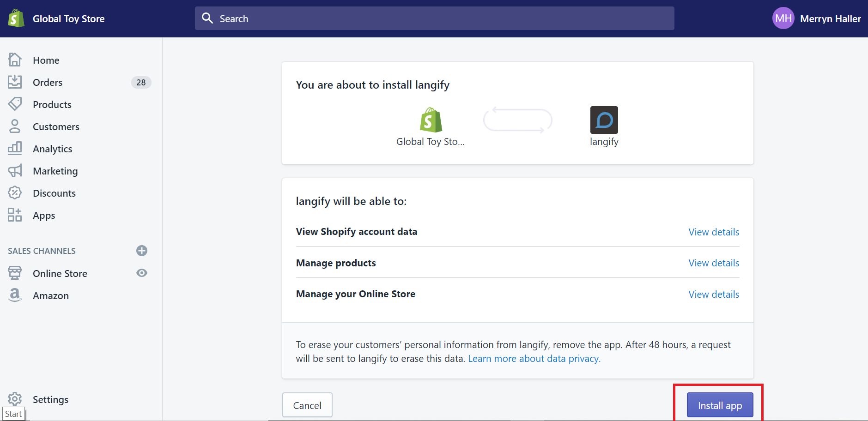Select Online Store sales channel
The image size is (868, 421).
click(60, 273)
